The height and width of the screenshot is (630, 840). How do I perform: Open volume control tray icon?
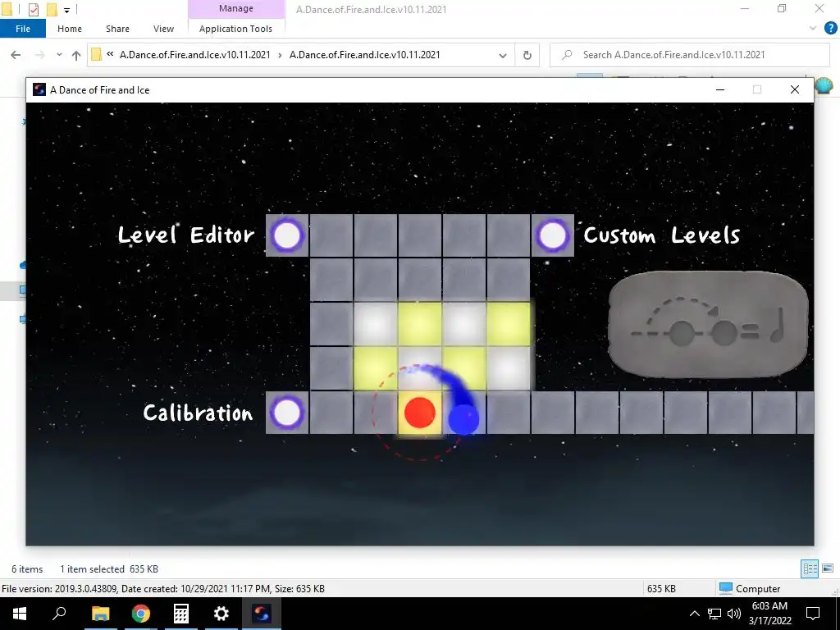(x=734, y=614)
